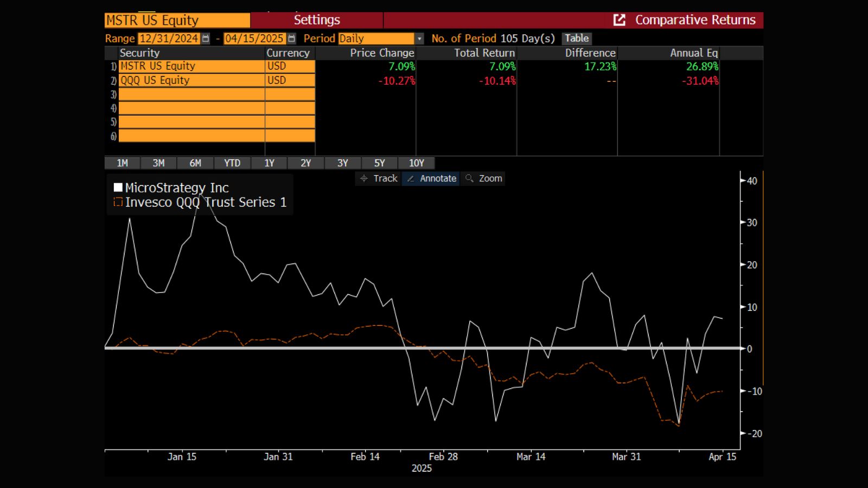Click the USD currency cell for QQQ
868x488 pixels.
(x=290, y=80)
